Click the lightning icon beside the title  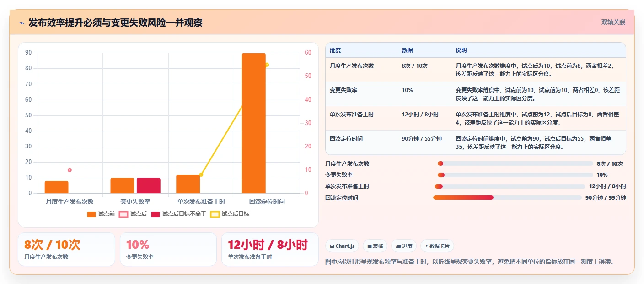21,23
